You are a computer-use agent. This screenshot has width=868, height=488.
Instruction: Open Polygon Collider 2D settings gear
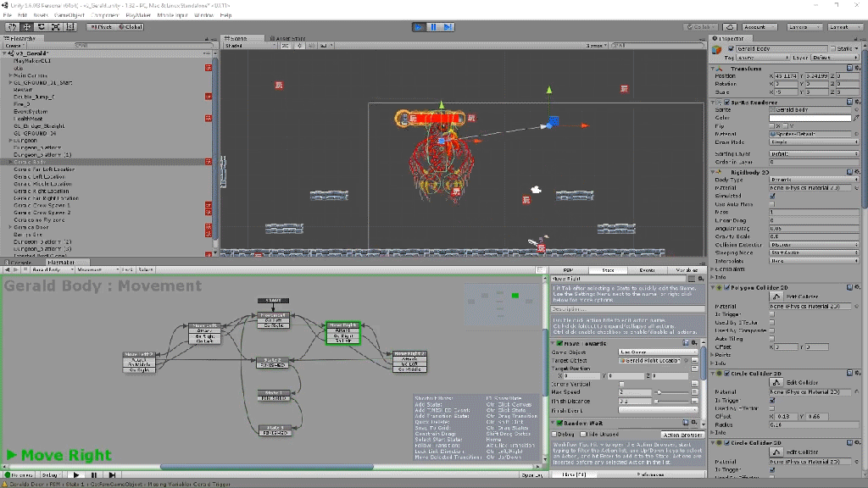tap(857, 288)
